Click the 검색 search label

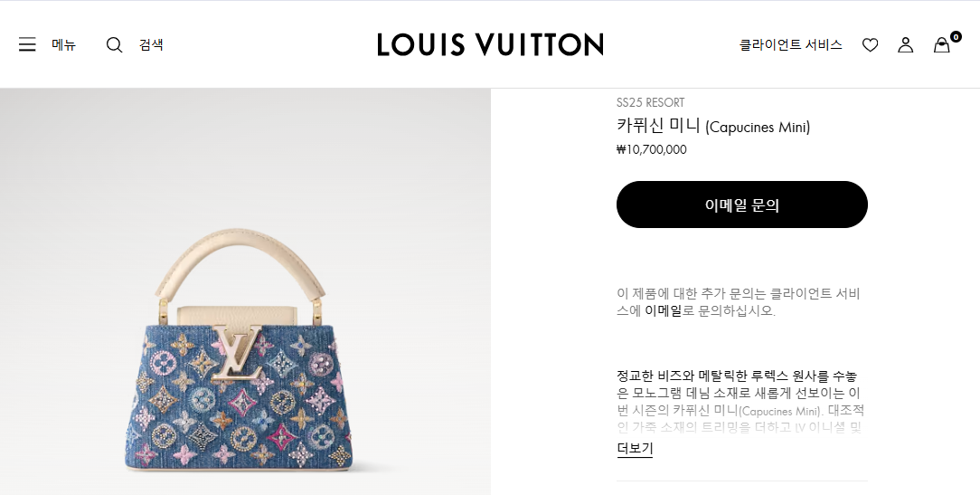pyautogui.click(x=151, y=44)
